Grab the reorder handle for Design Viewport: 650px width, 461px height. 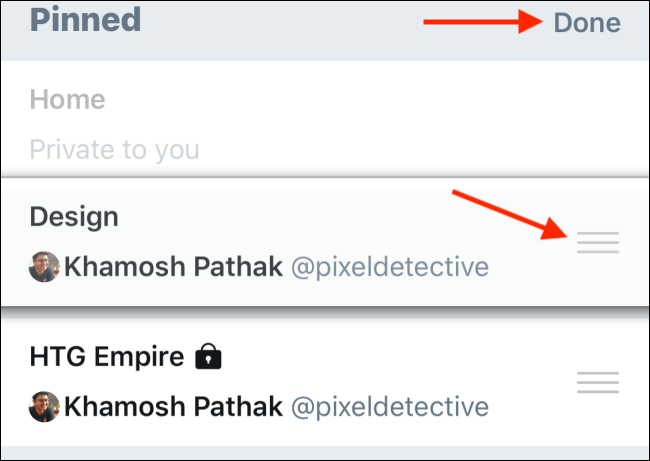(x=598, y=242)
